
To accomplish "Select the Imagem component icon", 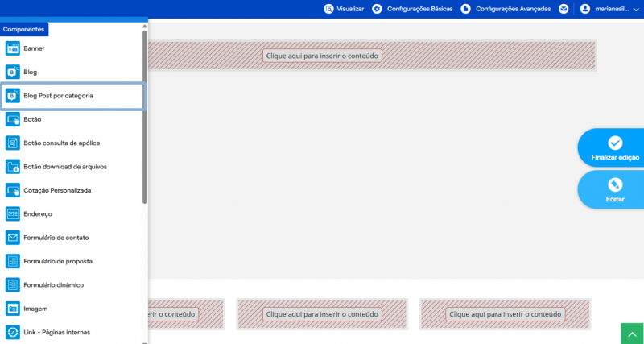I will tap(12, 309).
